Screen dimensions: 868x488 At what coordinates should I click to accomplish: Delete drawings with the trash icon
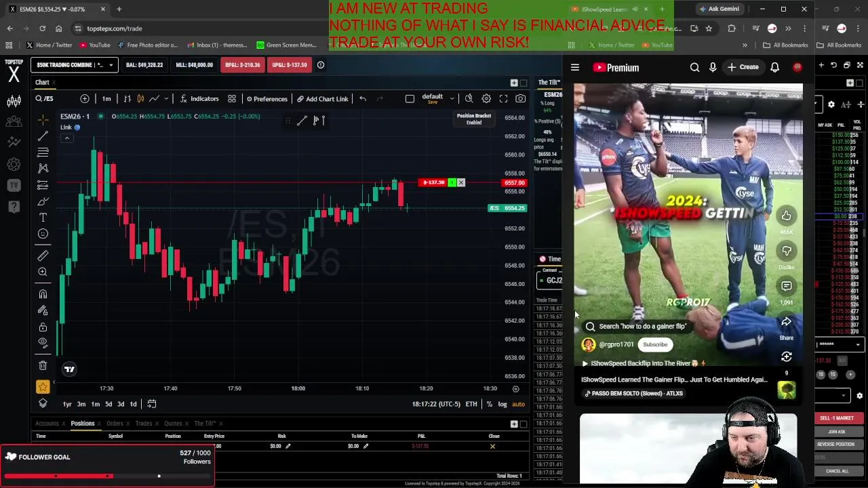point(43,365)
